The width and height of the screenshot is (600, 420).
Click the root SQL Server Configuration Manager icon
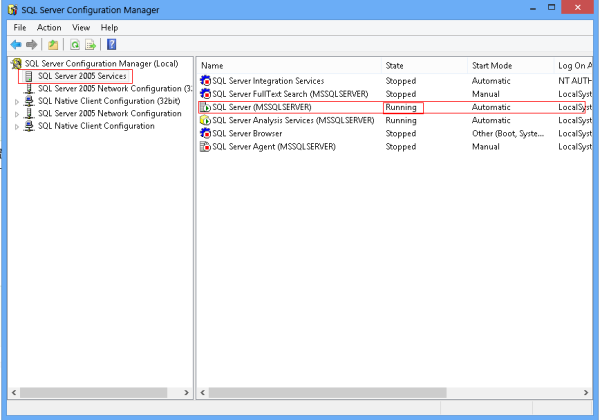(16, 63)
